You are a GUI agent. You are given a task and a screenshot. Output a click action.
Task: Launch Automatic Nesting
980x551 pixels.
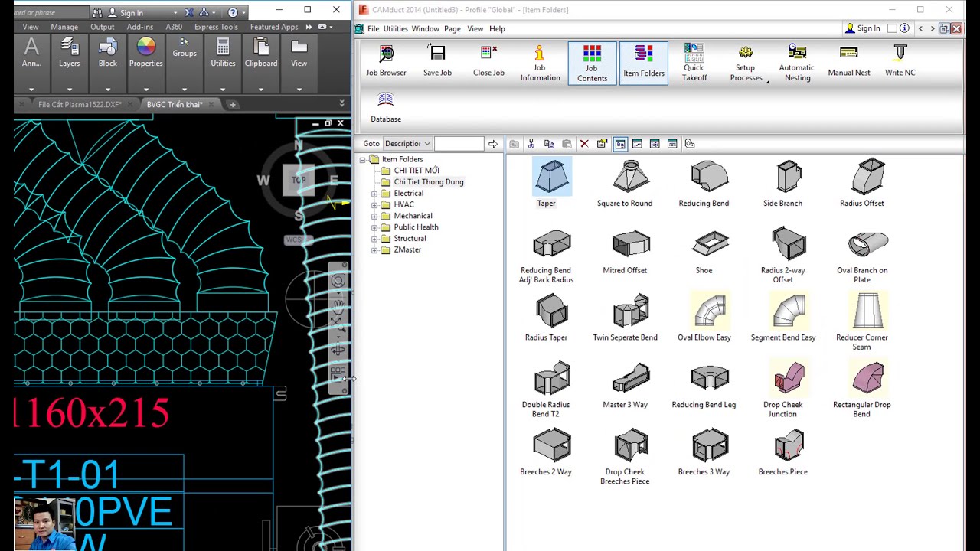tap(797, 63)
